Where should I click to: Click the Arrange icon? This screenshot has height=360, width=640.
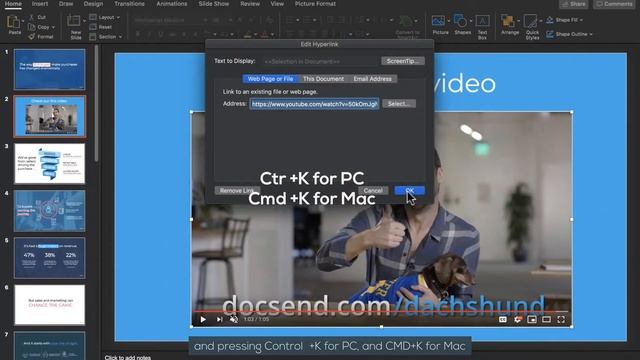(x=507, y=20)
